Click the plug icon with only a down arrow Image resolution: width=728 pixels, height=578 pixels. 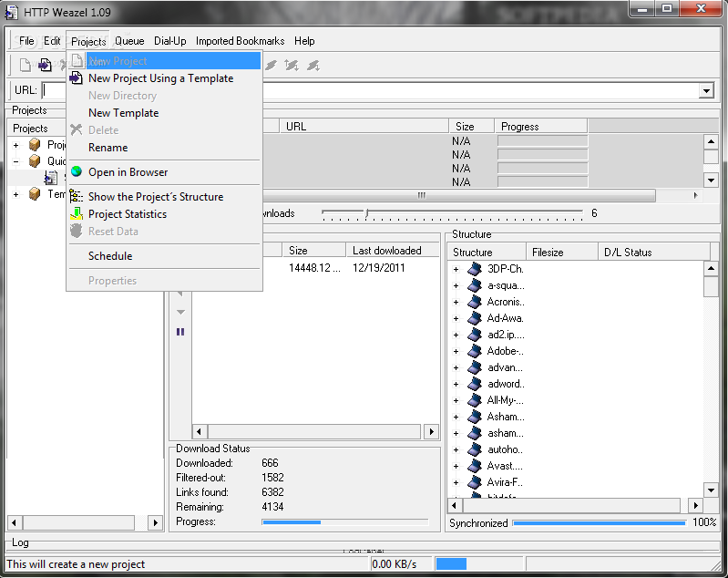[313, 66]
